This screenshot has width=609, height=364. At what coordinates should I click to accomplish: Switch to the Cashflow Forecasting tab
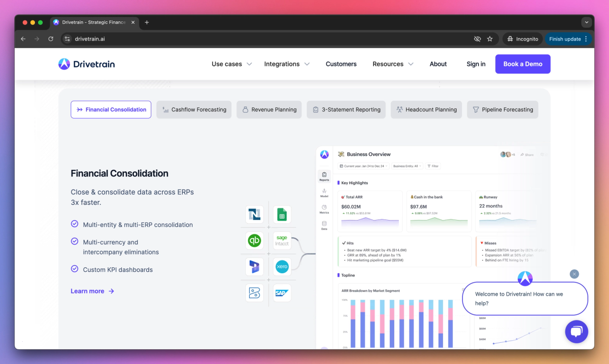click(x=194, y=110)
